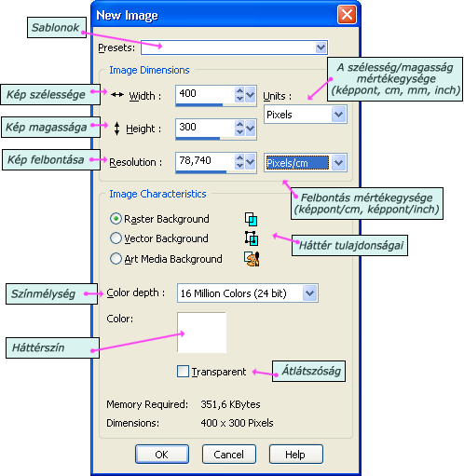Screen dimensions: 464x476
Task: Increase Height with the up spinner
Action: [239, 125]
